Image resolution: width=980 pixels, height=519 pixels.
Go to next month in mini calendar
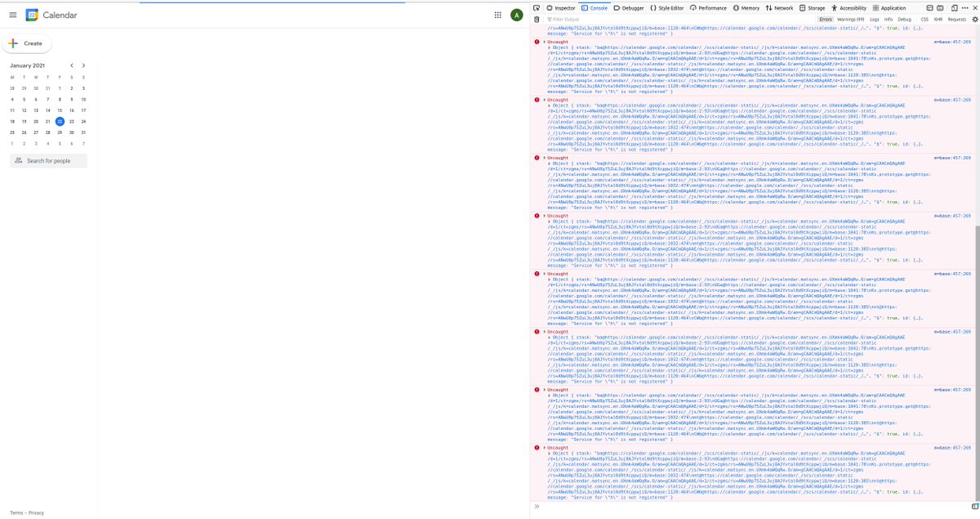[x=83, y=65]
